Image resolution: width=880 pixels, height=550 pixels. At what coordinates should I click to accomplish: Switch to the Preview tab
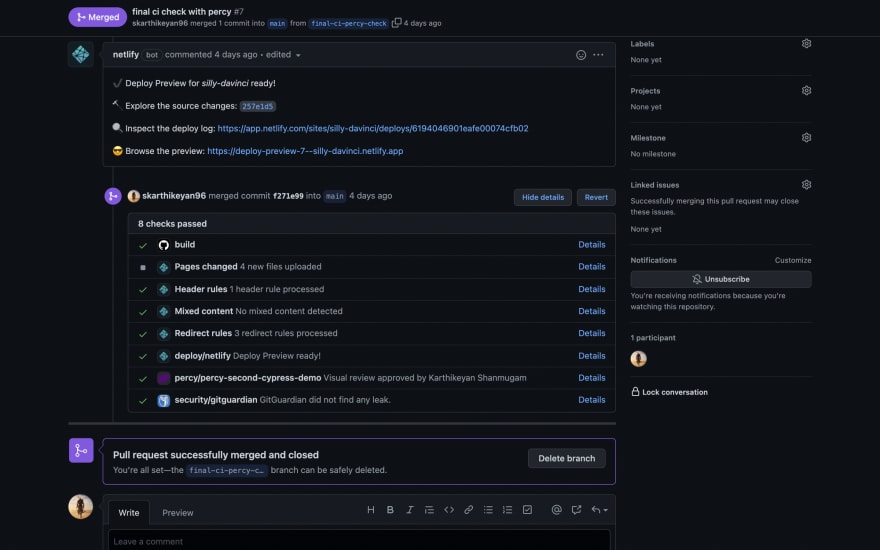pyautogui.click(x=178, y=512)
